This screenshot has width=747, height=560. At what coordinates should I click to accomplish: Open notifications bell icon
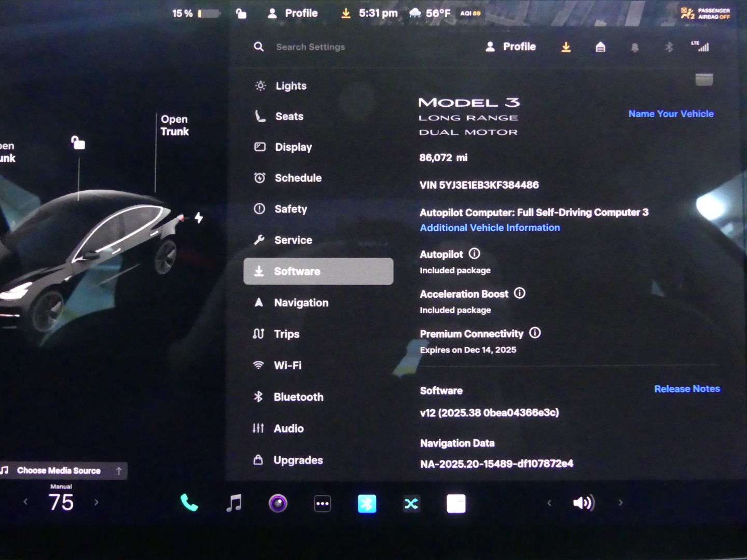(634, 48)
